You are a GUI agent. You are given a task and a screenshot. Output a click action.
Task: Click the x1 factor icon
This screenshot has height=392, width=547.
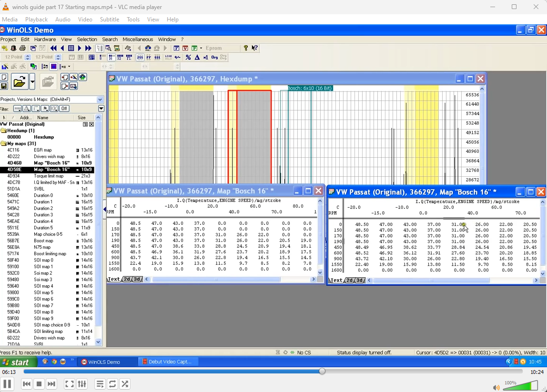[x=206, y=57]
